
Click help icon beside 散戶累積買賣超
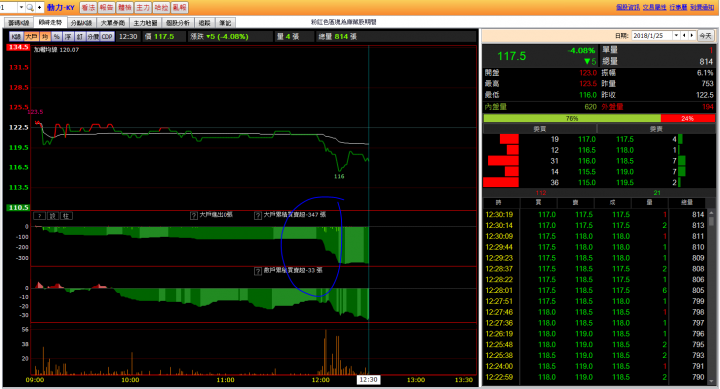[x=258, y=271]
